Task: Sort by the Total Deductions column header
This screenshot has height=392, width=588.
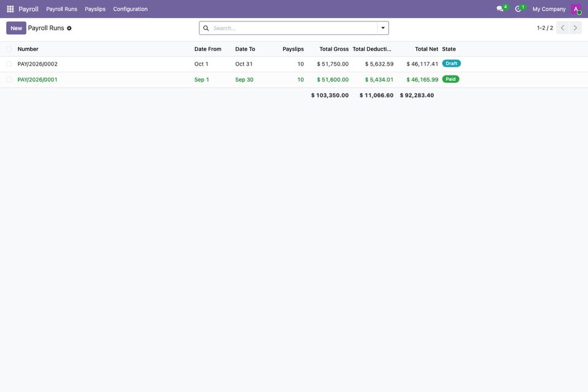Action: coord(372,48)
